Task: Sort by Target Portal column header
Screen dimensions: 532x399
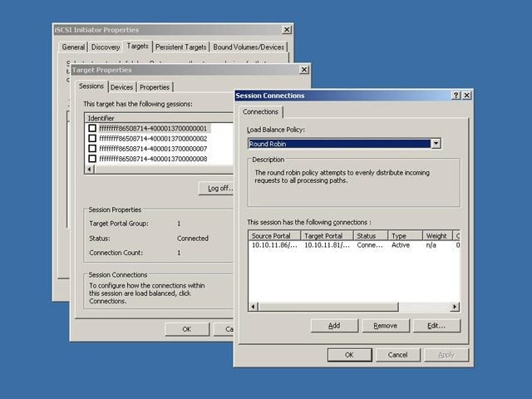Action: 327,235
